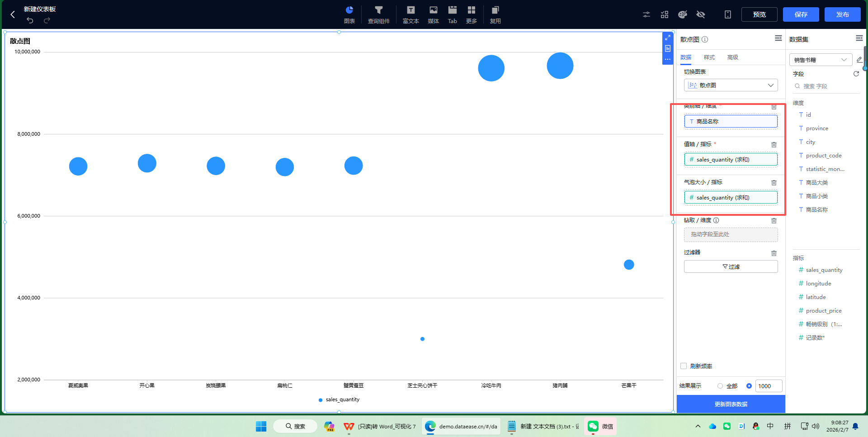Insert a 富文本 rich text component
868x437 pixels.
pos(411,14)
